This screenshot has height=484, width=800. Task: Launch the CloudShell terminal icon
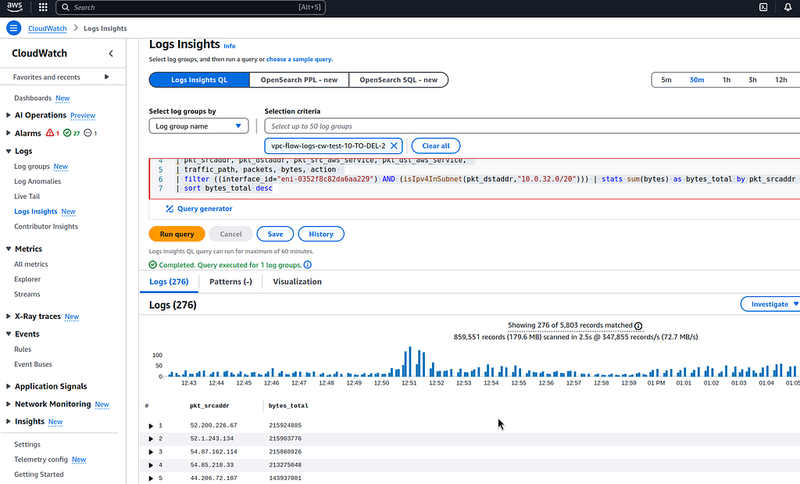tap(763, 7)
